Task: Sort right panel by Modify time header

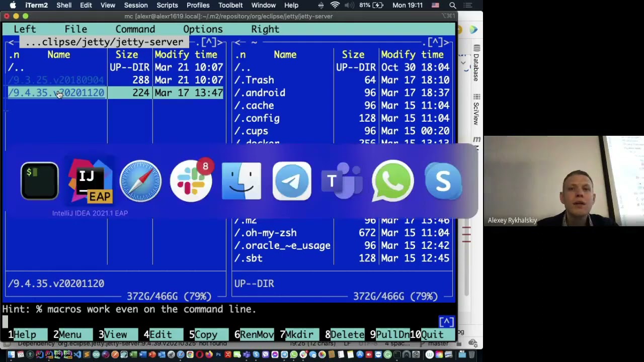Action: point(412,54)
